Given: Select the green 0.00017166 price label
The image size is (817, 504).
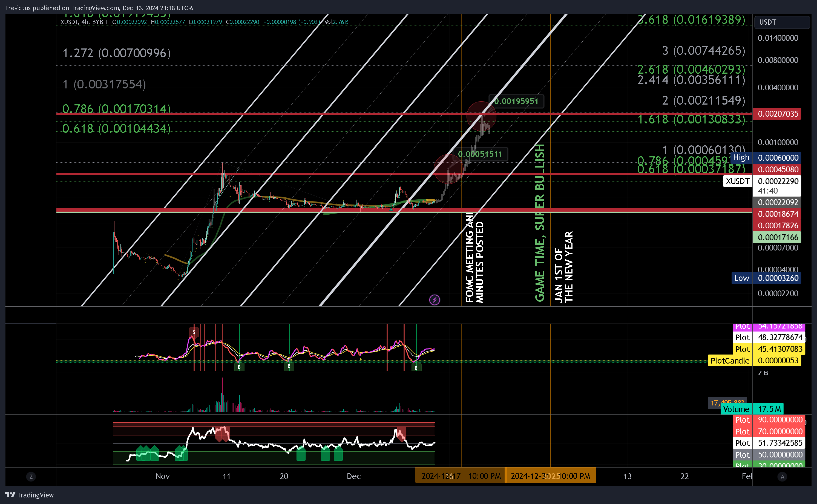Looking at the screenshot, I should tap(777, 237).
